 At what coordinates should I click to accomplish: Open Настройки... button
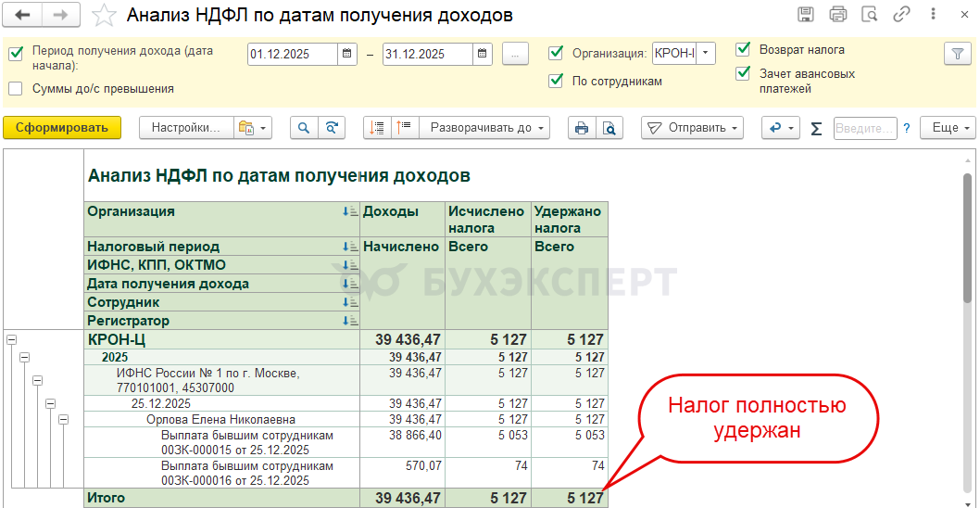pyautogui.click(x=186, y=128)
